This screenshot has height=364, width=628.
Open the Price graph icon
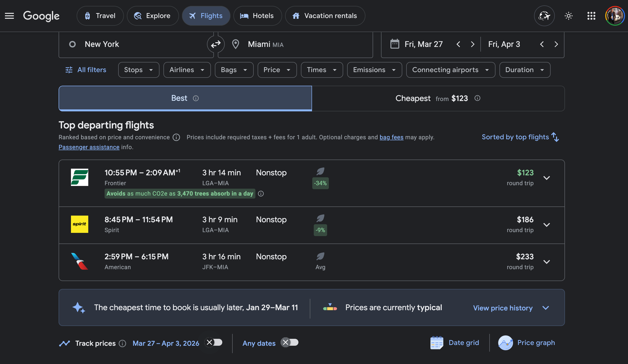click(505, 343)
